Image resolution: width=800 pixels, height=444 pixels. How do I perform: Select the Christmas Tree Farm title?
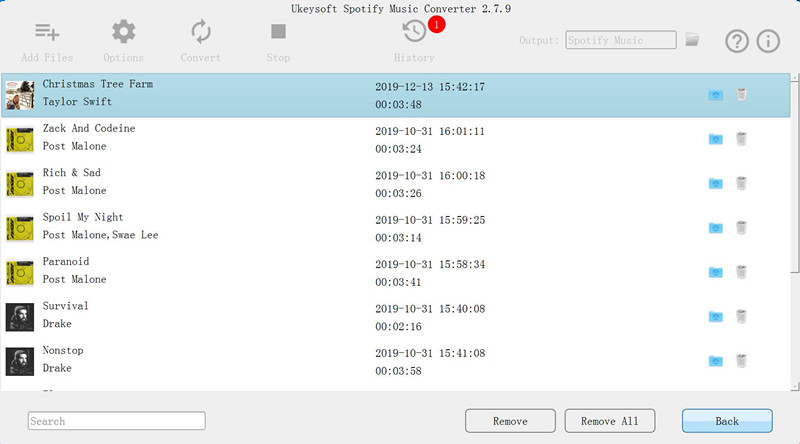97,84
